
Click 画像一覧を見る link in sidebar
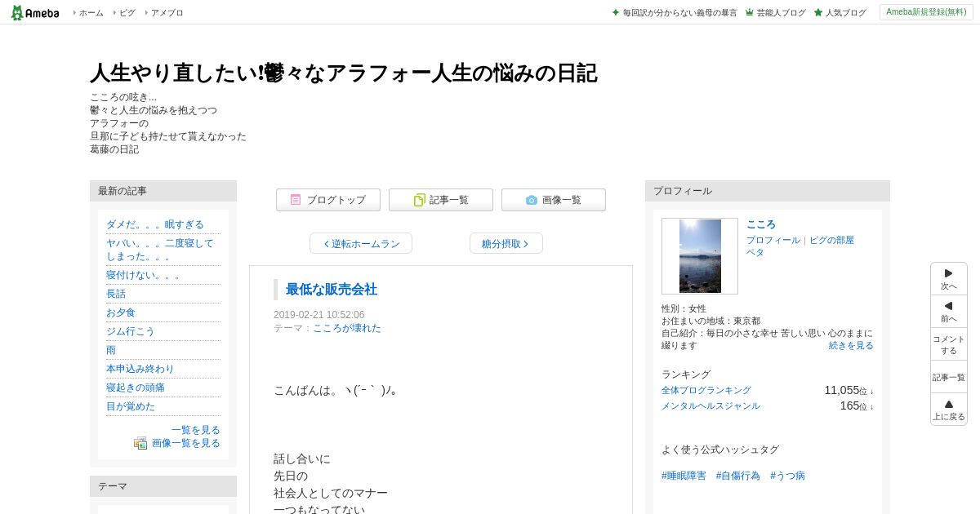pyautogui.click(x=186, y=443)
